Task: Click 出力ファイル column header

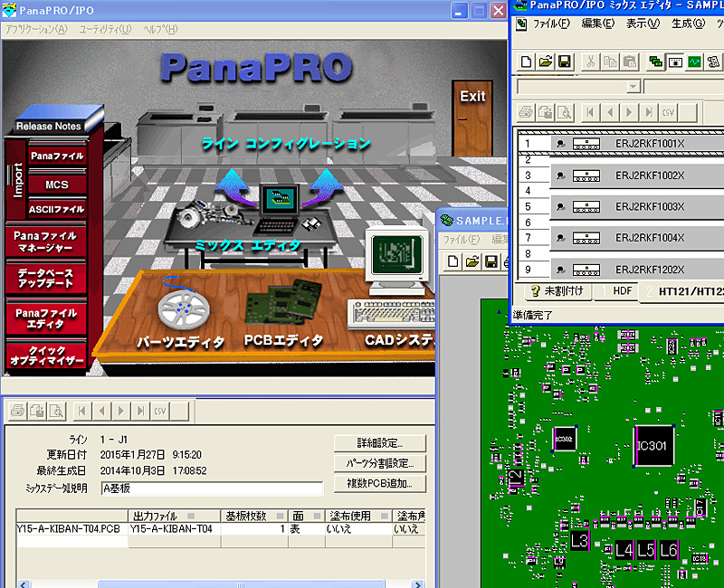Action: pyautogui.click(x=174, y=516)
